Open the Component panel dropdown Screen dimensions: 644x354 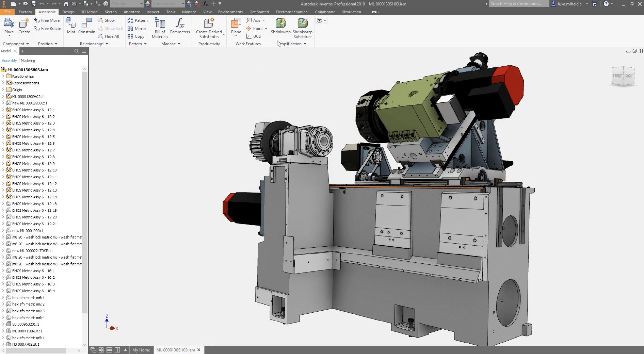(x=16, y=44)
